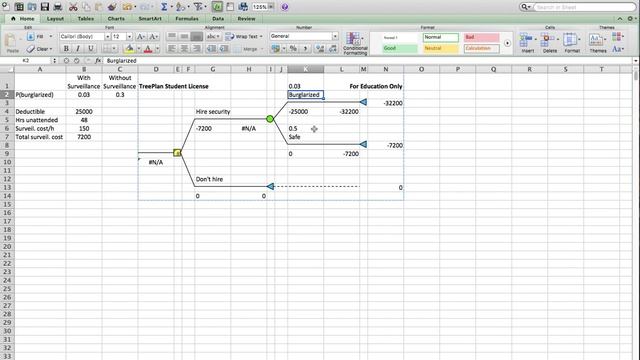
Task: Apply the Normal cell style
Action: [x=440, y=37]
